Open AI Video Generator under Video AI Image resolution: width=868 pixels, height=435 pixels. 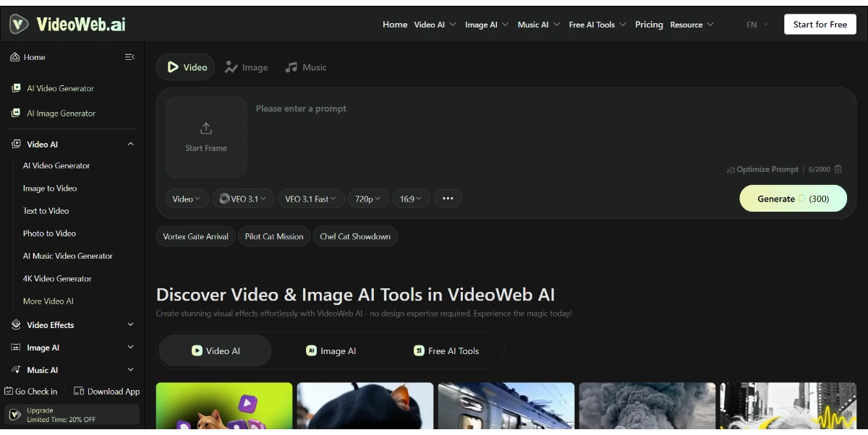coord(56,165)
